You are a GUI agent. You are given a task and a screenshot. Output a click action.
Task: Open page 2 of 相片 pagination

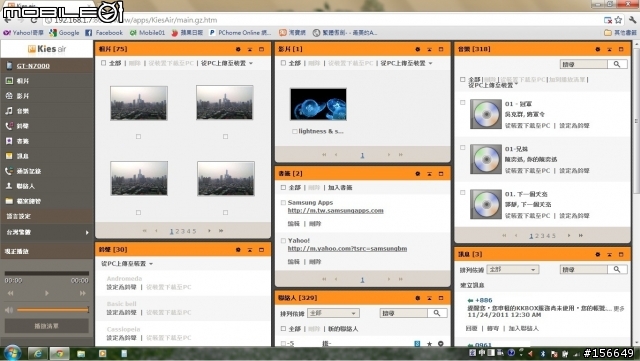pyautogui.click(x=178, y=232)
